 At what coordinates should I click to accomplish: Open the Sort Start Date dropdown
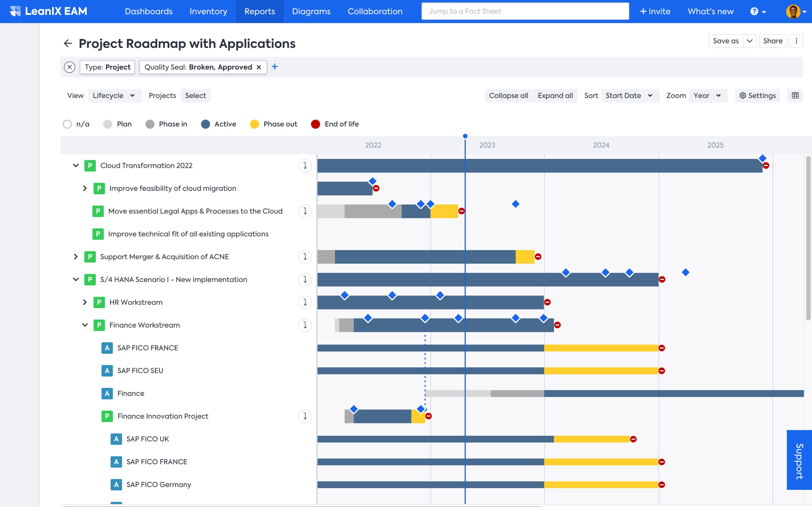[x=629, y=95]
